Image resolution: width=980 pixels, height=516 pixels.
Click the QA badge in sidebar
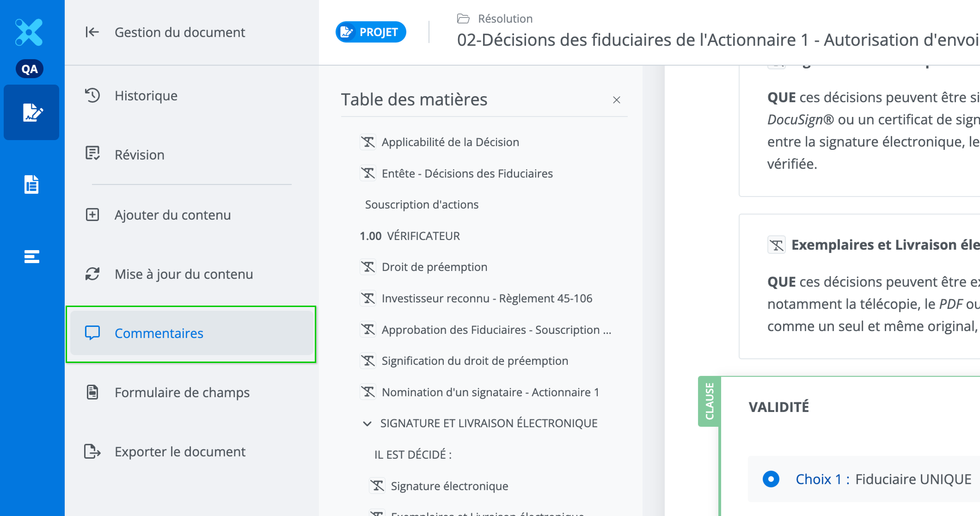pos(30,69)
